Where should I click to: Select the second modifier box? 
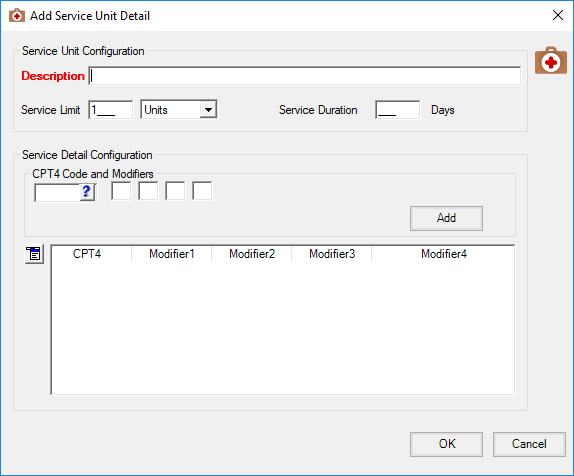coord(148,190)
